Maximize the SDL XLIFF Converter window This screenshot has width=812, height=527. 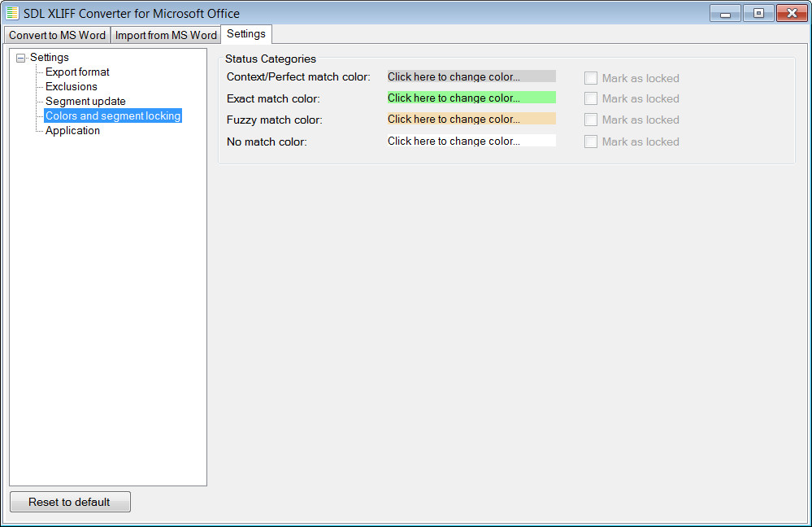tap(758, 14)
